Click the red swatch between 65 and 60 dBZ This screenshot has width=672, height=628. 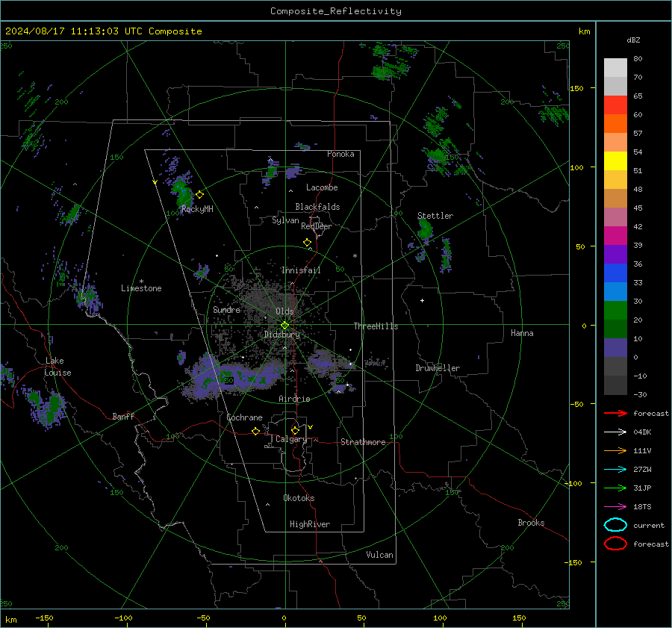coord(615,105)
